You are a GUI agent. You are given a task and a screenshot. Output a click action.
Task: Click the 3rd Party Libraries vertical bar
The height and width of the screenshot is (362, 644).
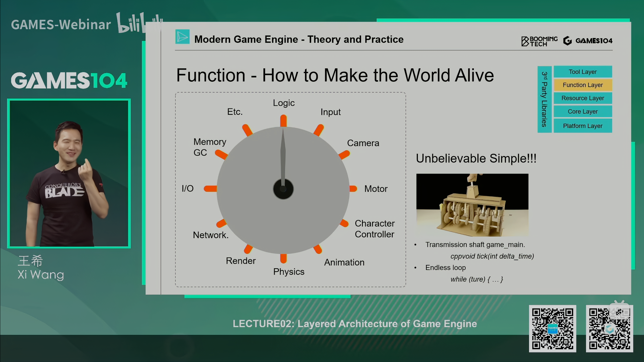tap(544, 99)
